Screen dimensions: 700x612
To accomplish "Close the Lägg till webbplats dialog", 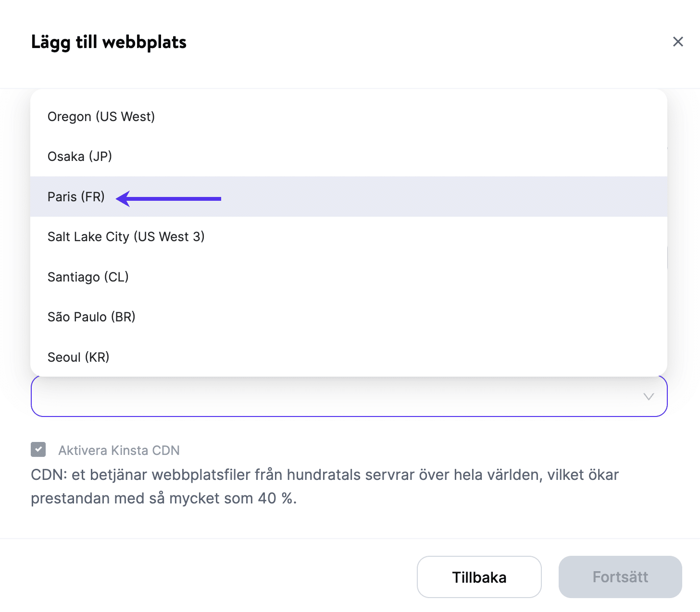I will tap(678, 42).
